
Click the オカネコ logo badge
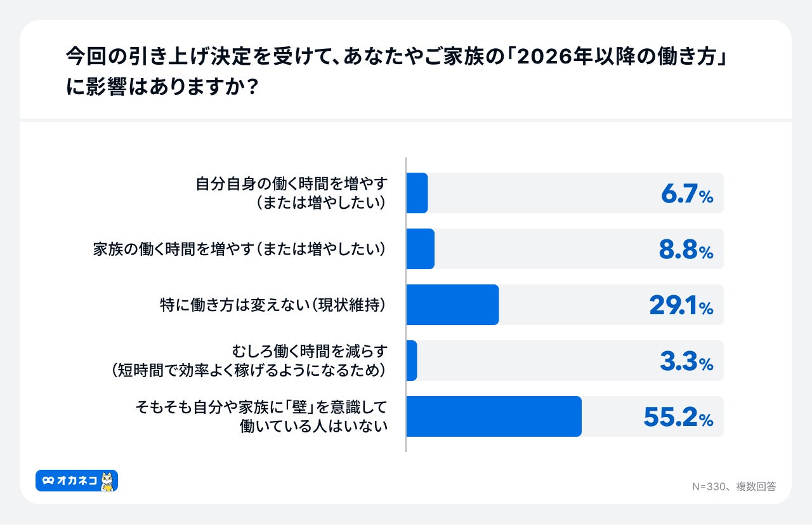click(x=76, y=481)
